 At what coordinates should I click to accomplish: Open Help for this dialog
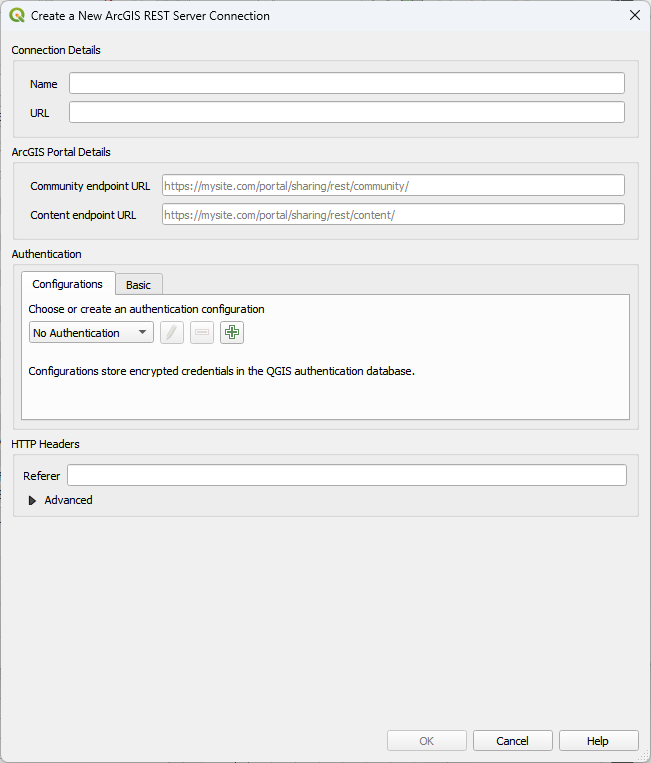point(598,741)
